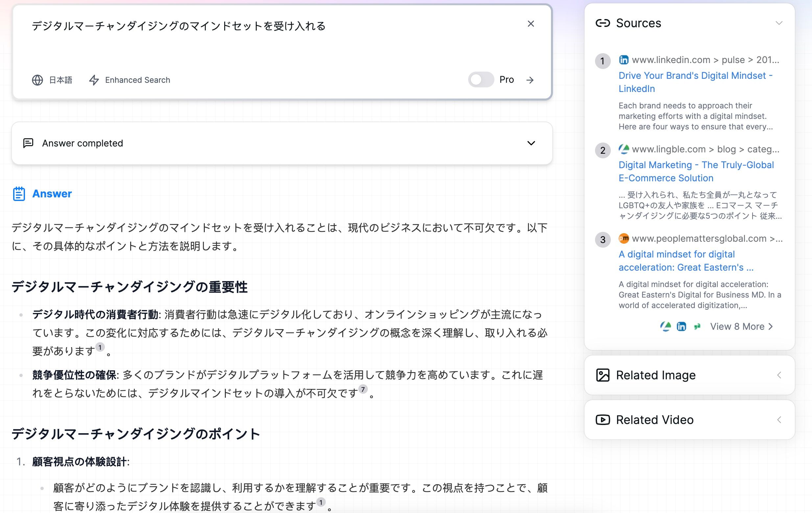
Task: Click list item 顧客視点の体験設計
Action: click(x=81, y=462)
